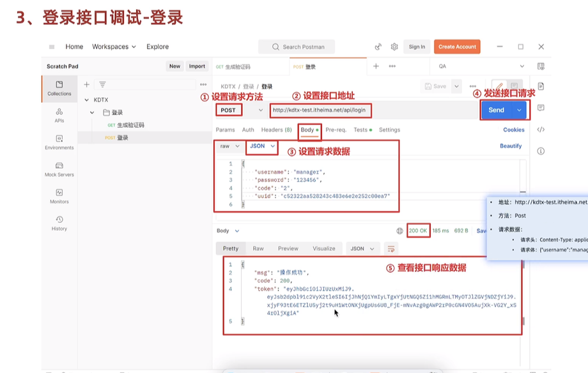Click the New button in Scratch Pad
588x373 pixels.
coord(174,66)
